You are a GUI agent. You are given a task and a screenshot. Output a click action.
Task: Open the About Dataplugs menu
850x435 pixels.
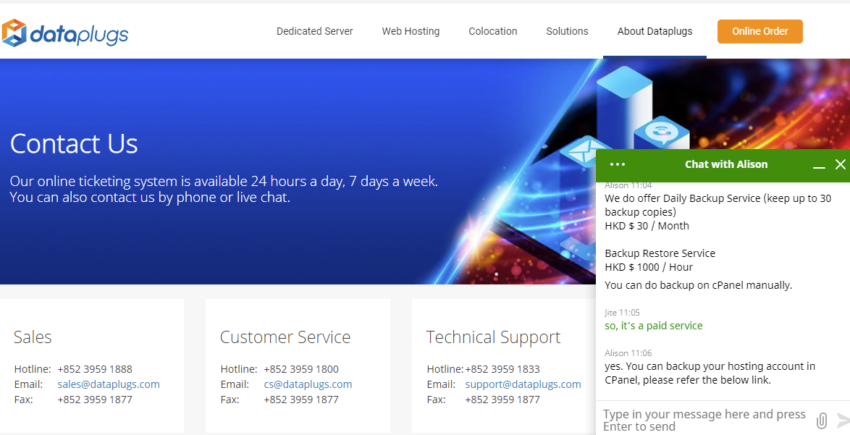pos(655,31)
